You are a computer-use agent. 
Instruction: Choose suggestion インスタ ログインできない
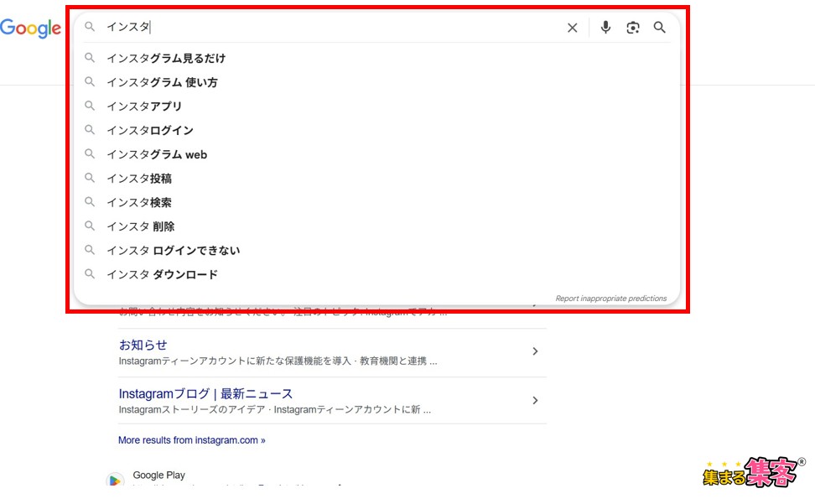point(174,251)
